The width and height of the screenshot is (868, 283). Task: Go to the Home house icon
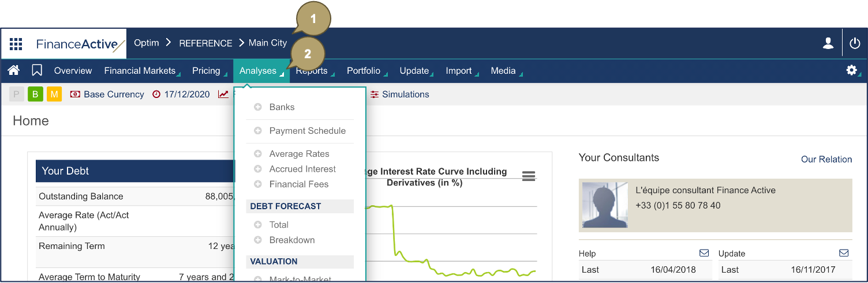14,70
